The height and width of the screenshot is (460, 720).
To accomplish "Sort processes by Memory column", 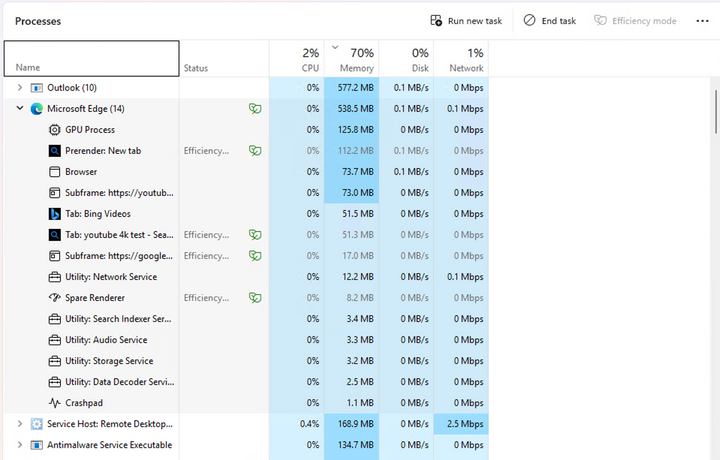I will (x=353, y=60).
